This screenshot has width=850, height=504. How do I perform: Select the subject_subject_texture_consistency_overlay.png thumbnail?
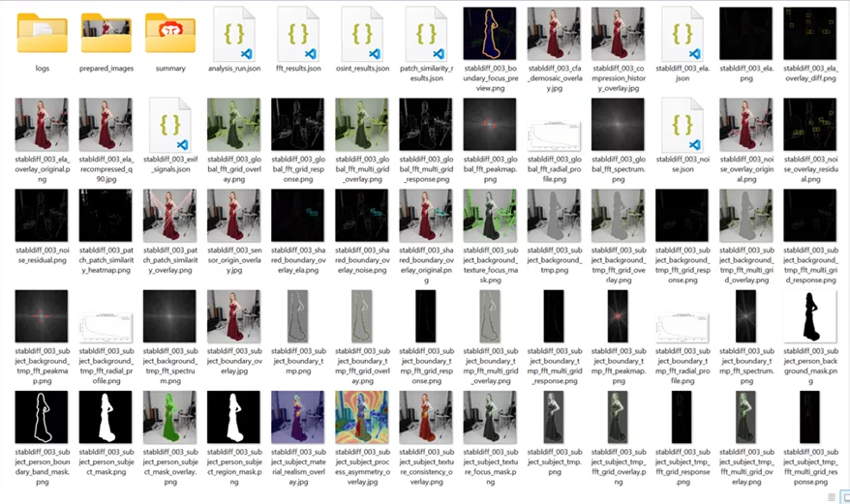click(x=426, y=417)
